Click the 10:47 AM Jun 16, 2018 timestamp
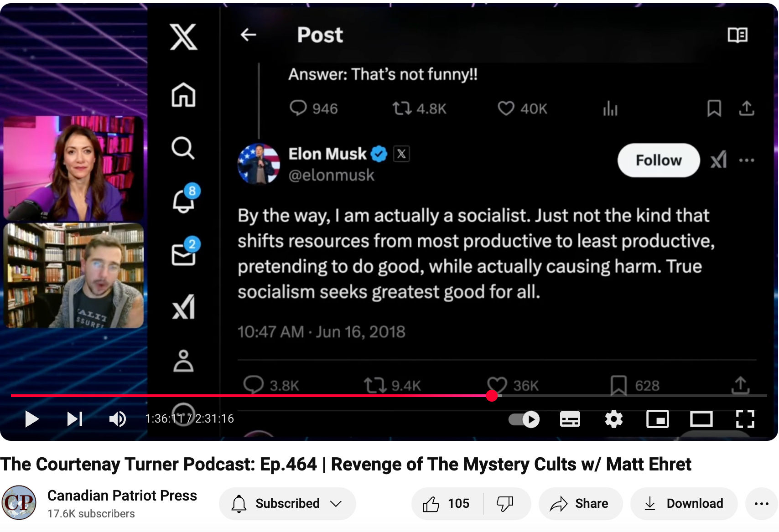779x532 pixels. tap(321, 331)
